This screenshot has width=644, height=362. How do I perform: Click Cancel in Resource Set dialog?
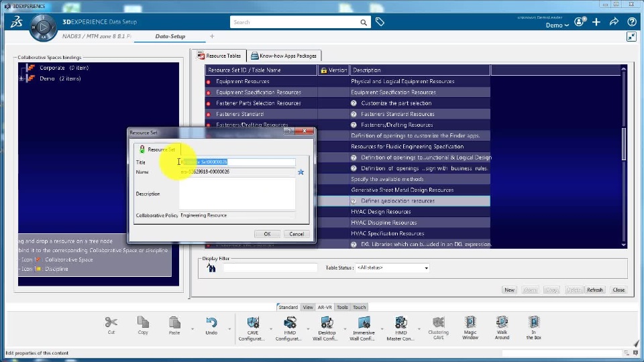(x=297, y=234)
